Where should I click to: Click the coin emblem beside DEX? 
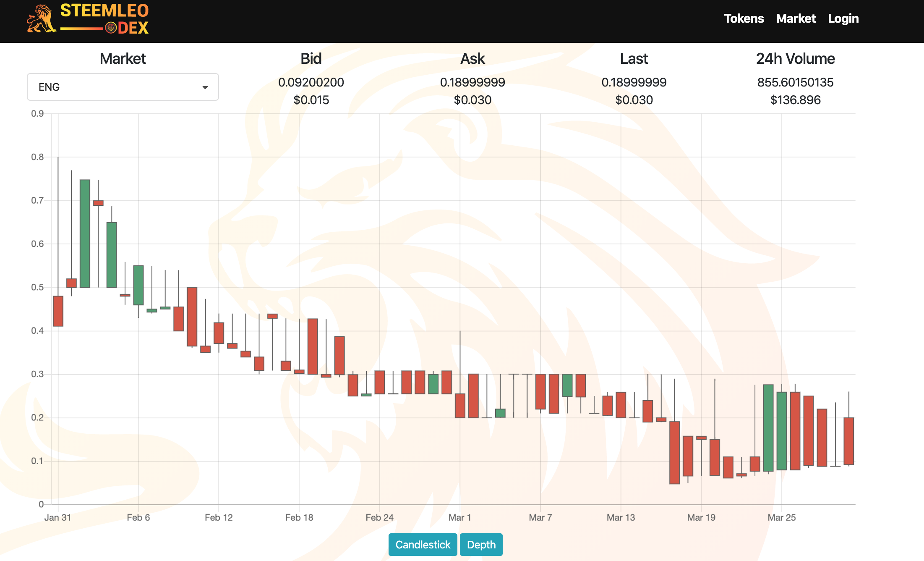click(x=111, y=28)
